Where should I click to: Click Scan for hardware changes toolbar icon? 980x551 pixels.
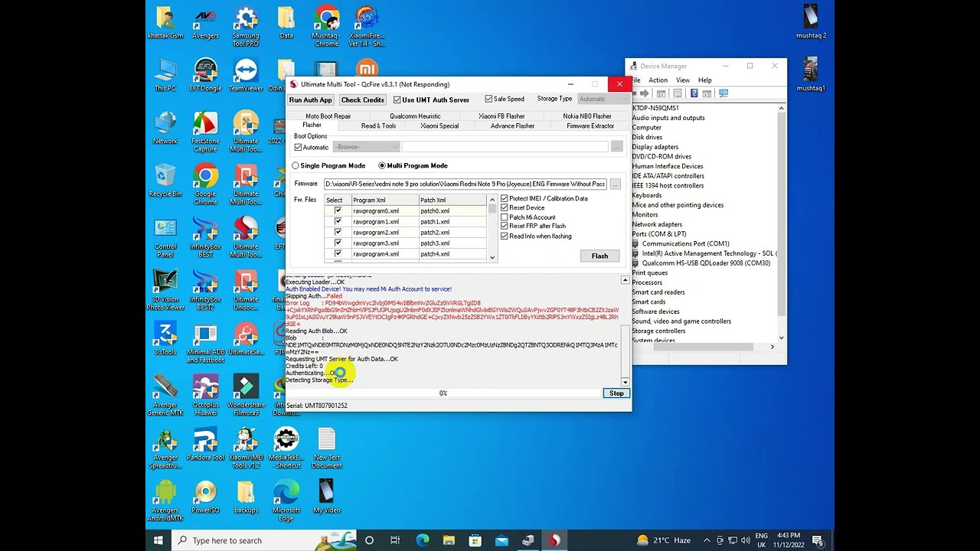pos(724,93)
